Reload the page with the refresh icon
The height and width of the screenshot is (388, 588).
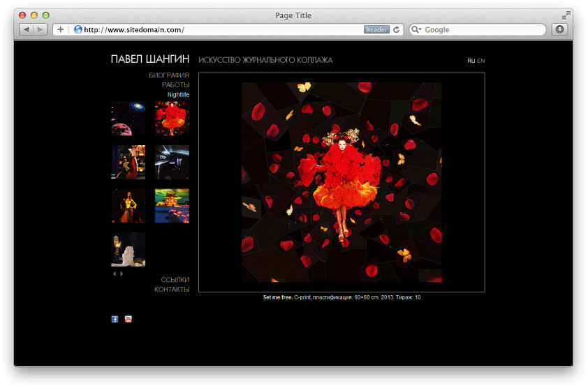point(397,29)
